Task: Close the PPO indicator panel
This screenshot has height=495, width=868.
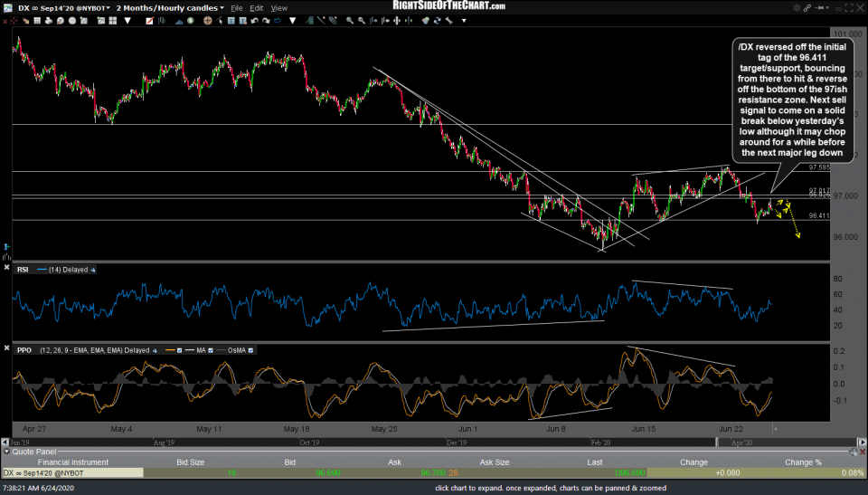Action: click(x=8, y=349)
